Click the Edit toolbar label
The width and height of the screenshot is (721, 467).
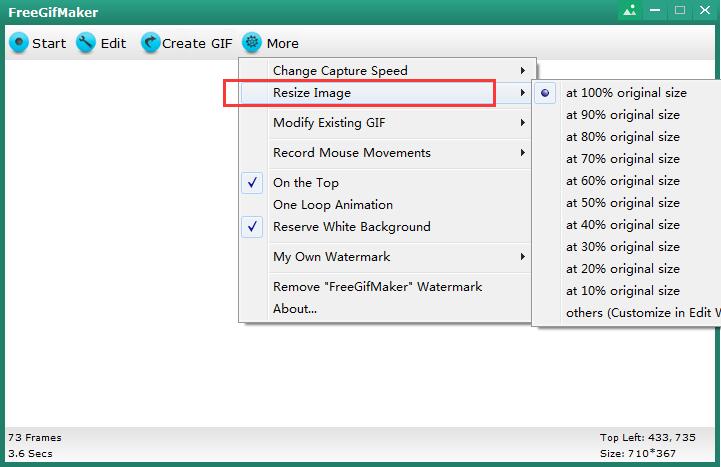[113, 43]
